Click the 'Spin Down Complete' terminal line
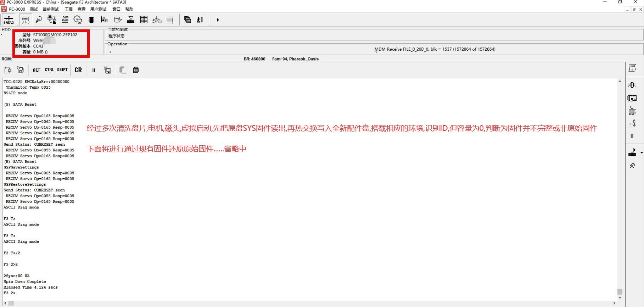Screen dimensions: 644x307 25,281
